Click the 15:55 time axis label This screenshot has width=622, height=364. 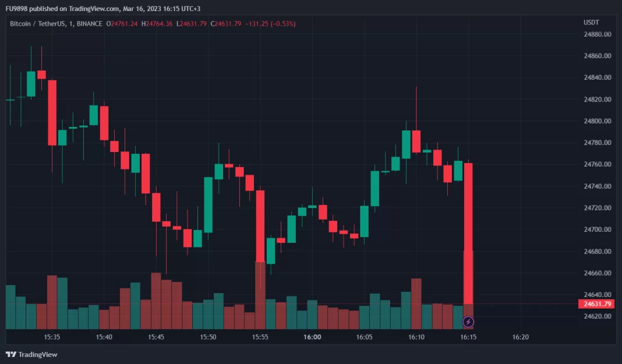pos(260,337)
